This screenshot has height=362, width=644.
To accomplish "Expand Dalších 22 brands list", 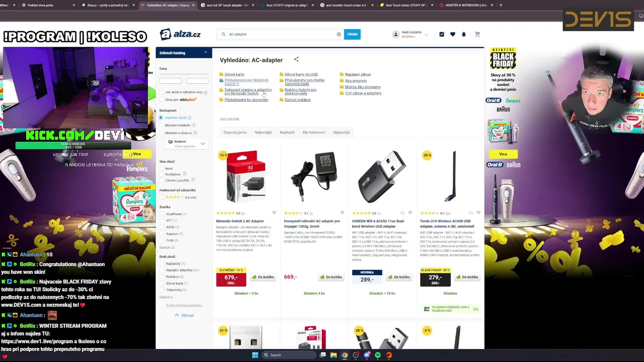I will 167,247.
